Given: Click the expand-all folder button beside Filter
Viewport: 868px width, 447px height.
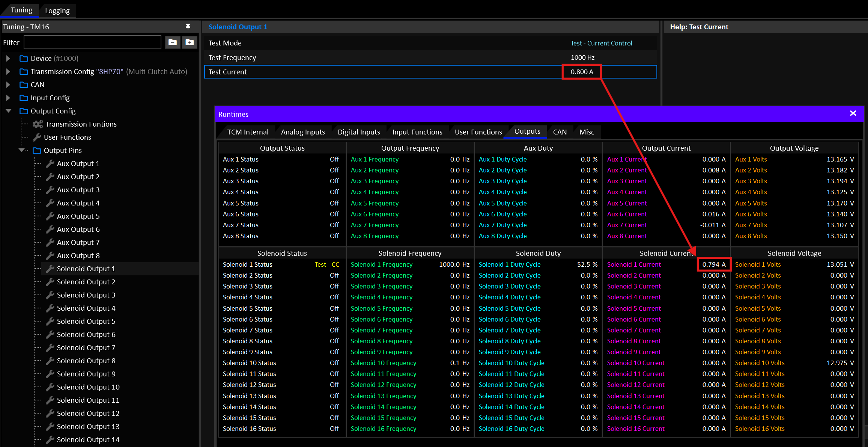Looking at the screenshot, I should pyautogui.click(x=190, y=42).
